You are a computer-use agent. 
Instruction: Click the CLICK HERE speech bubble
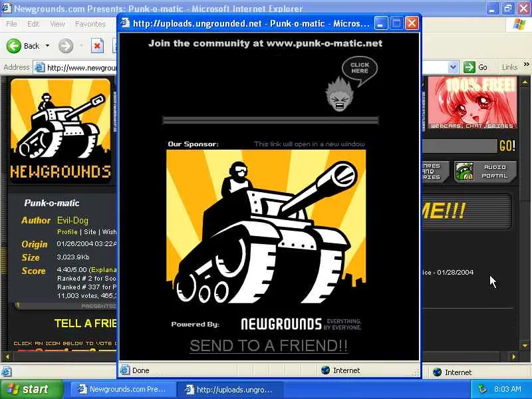pyautogui.click(x=360, y=69)
